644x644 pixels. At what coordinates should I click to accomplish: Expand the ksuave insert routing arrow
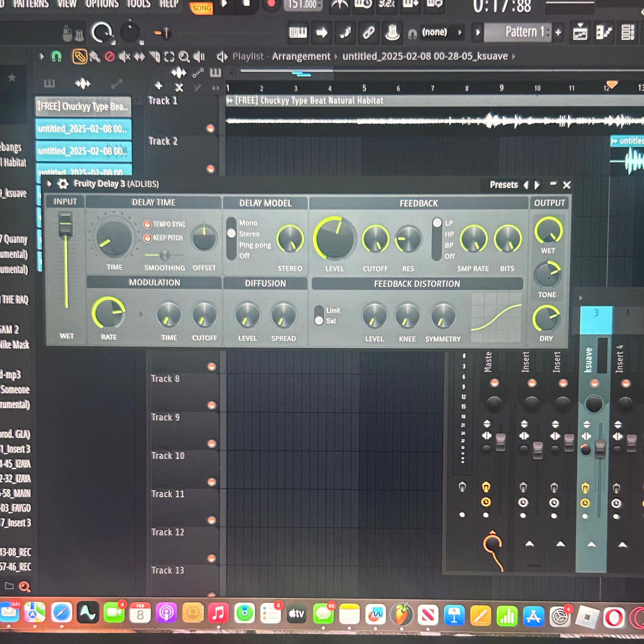[591, 544]
